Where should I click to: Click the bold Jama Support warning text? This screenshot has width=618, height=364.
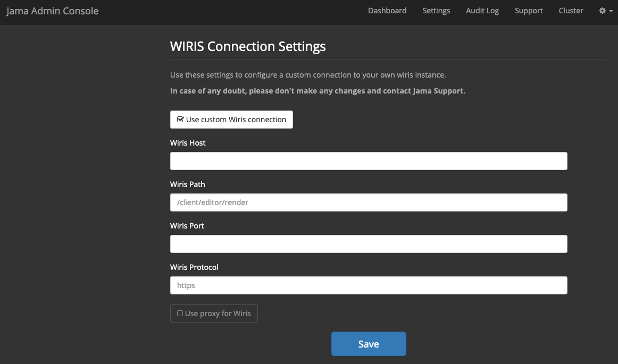coord(318,91)
